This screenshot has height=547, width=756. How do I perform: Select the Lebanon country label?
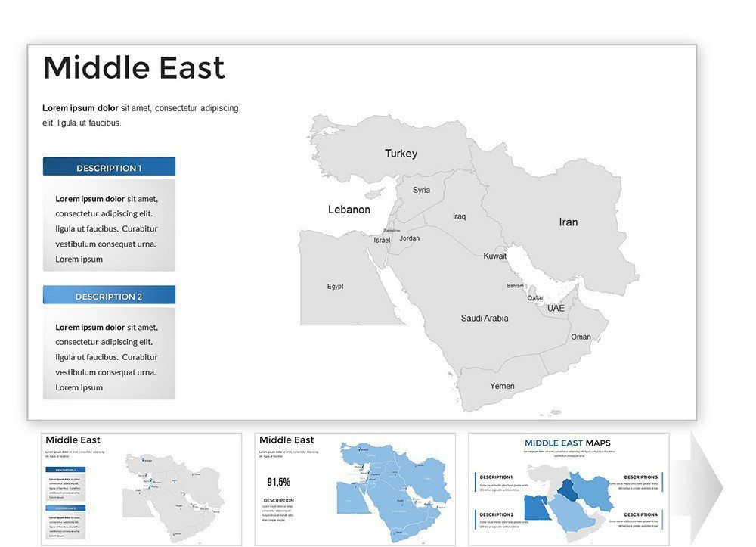coord(349,209)
